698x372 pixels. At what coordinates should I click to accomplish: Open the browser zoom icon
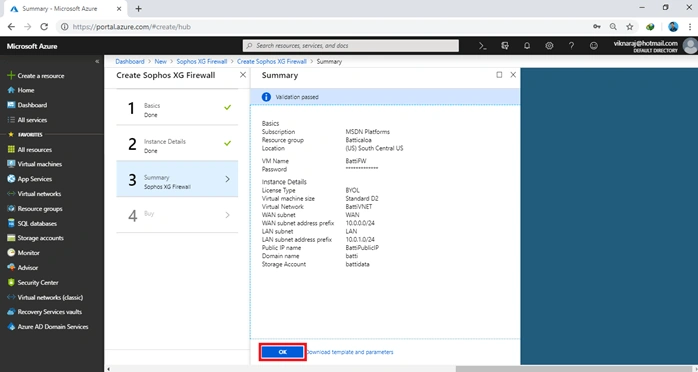point(613,27)
